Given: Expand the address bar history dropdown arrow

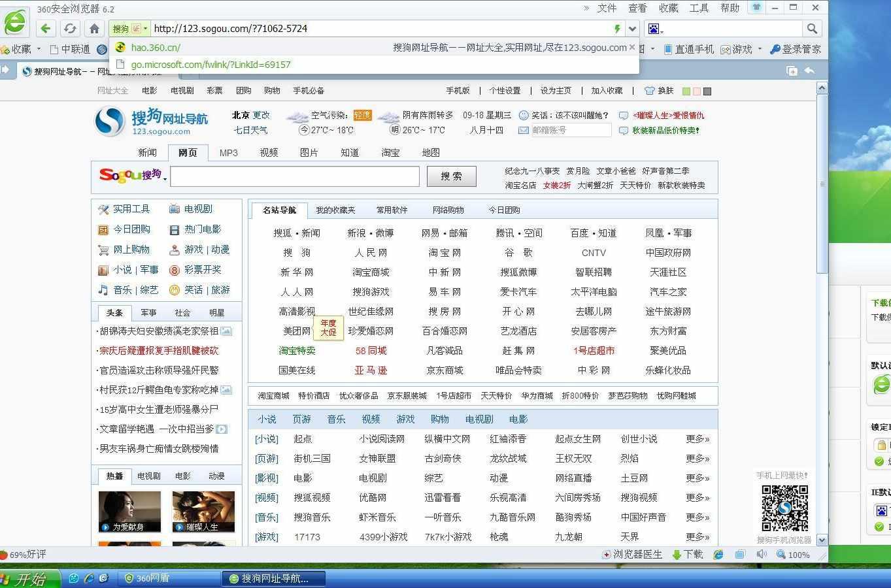Looking at the screenshot, I should 632,29.
